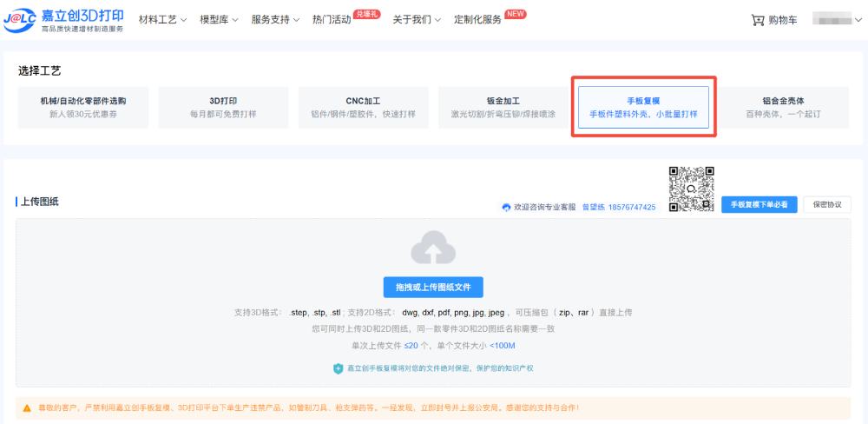Open the shopping cart icon
The image size is (868, 424).
tap(758, 20)
